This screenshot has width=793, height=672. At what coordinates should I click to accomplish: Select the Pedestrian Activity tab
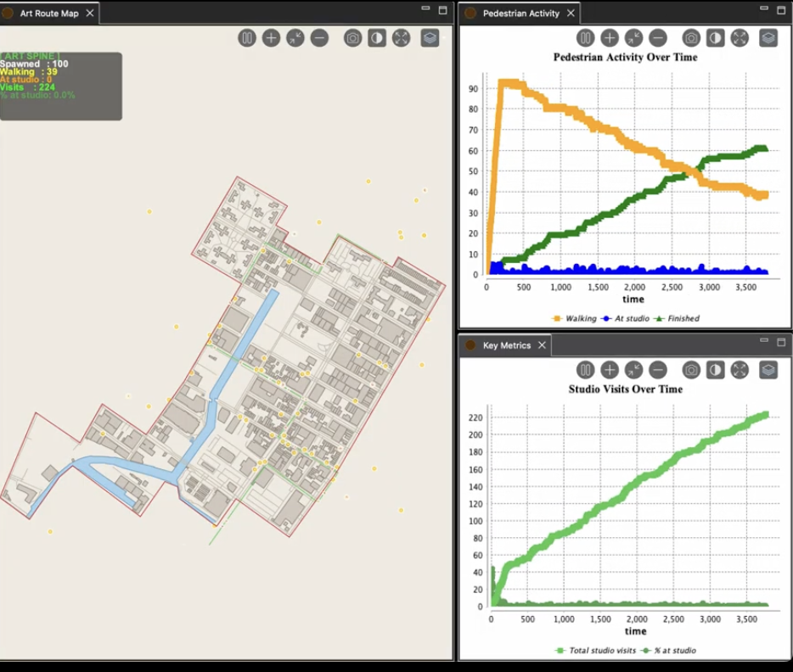tap(521, 14)
